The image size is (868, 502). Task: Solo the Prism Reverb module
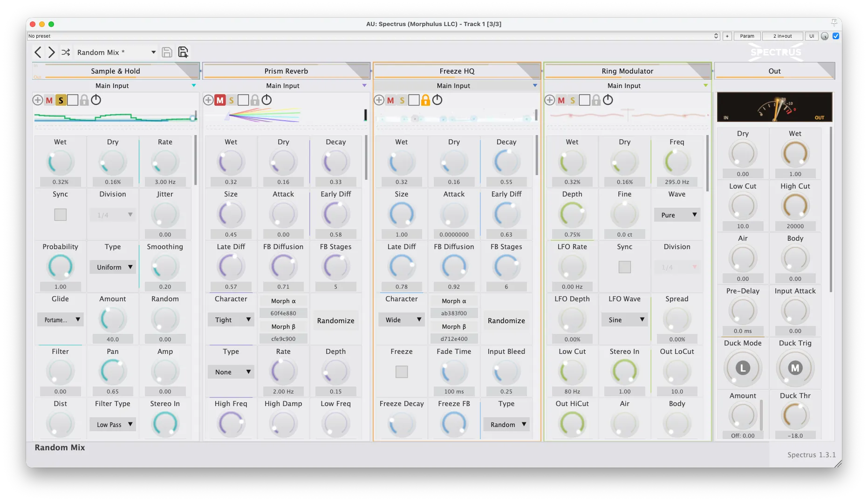[232, 100]
